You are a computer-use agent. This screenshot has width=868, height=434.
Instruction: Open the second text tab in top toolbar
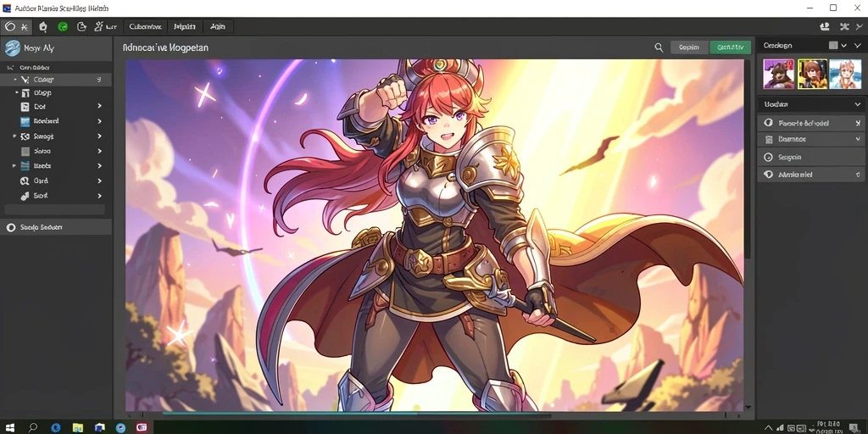184,26
